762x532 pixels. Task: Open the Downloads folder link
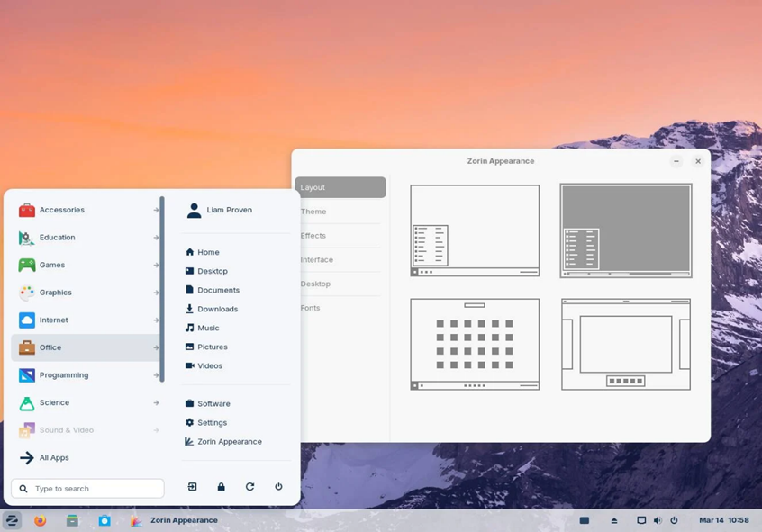[217, 309]
